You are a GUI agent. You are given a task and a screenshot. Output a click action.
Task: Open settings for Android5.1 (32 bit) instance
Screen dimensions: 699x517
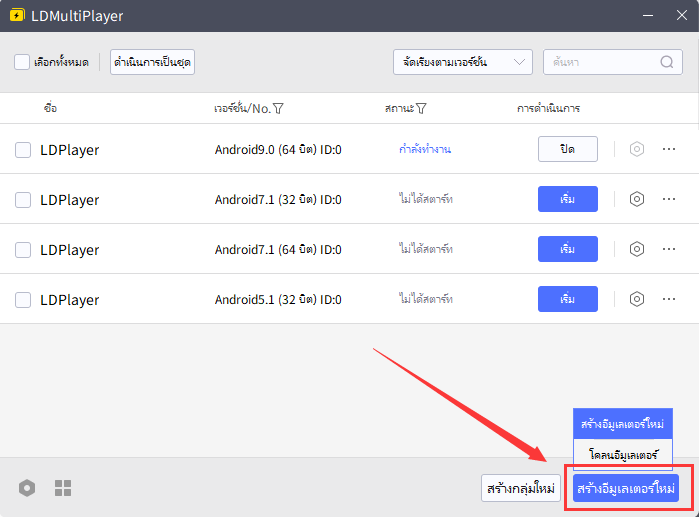(x=637, y=299)
